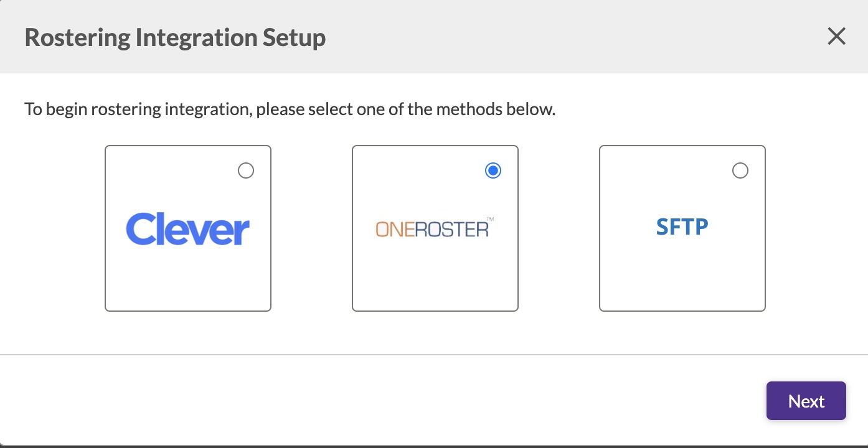Select the SFTP radio button
The image size is (868, 448).
pyautogui.click(x=740, y=170)
